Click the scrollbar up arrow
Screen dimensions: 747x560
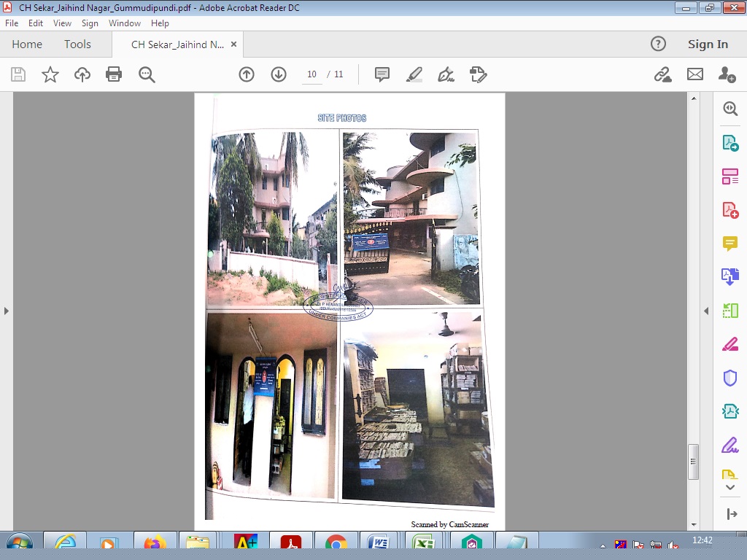tap(693, 98)
